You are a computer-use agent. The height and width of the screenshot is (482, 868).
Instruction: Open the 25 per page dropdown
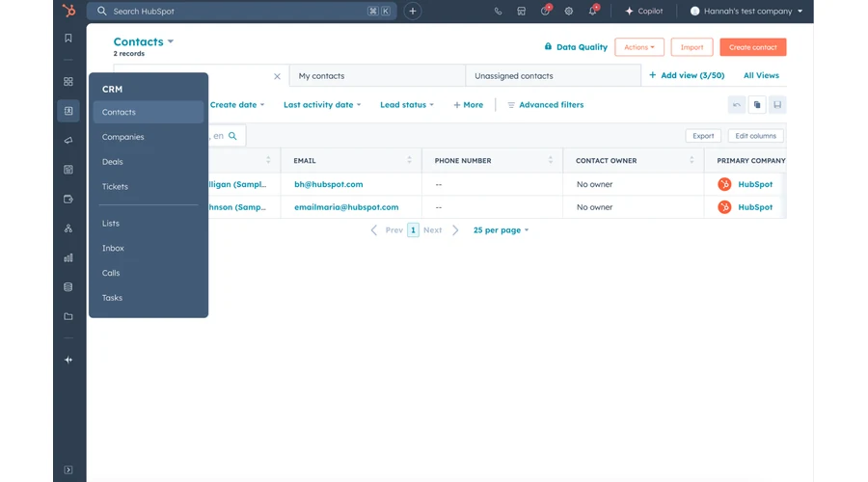point(501,229)
